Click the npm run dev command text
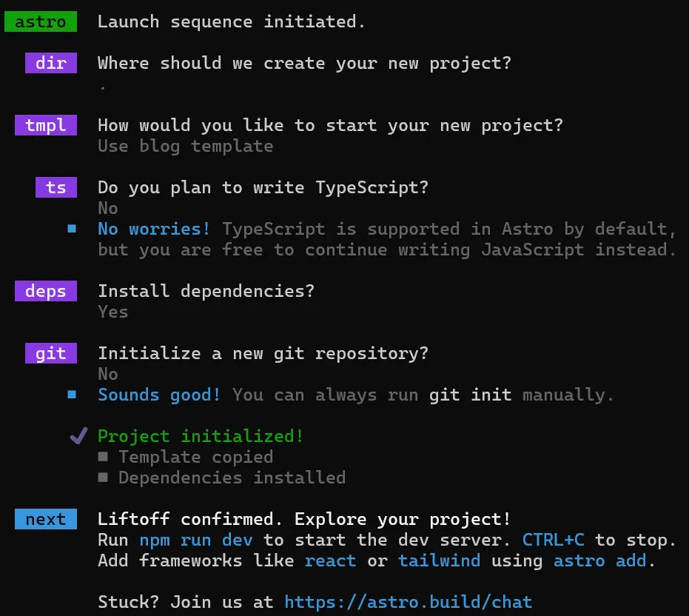The width and height of the screenshot is (689, 616). (195, 540)
